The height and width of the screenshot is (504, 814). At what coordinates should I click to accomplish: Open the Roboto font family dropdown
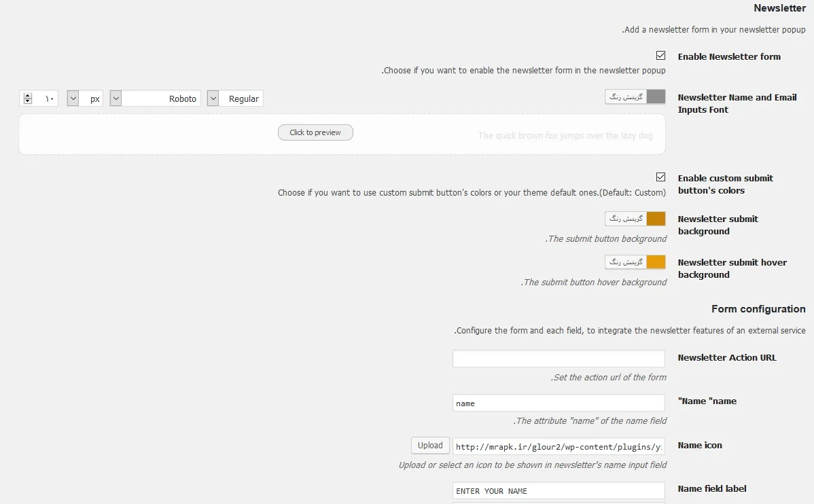(155, 98)
